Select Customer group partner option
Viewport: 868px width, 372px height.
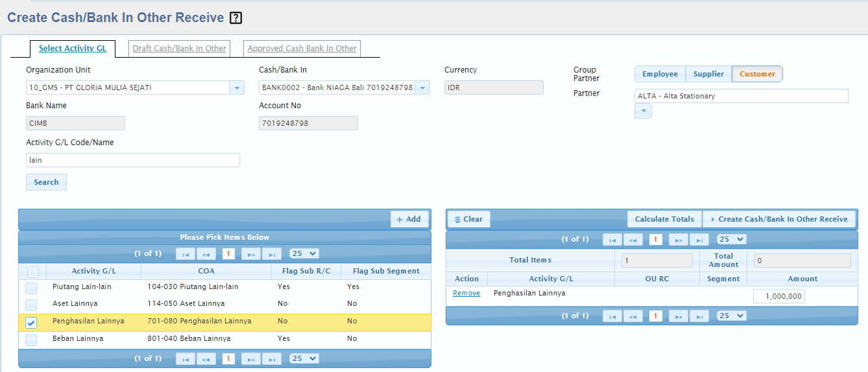click(x=757, y=74)
